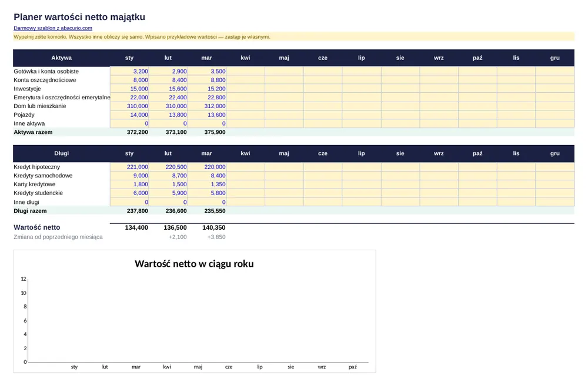Click the chart's vertical axis label 12
588x386 pixels.
24,279
